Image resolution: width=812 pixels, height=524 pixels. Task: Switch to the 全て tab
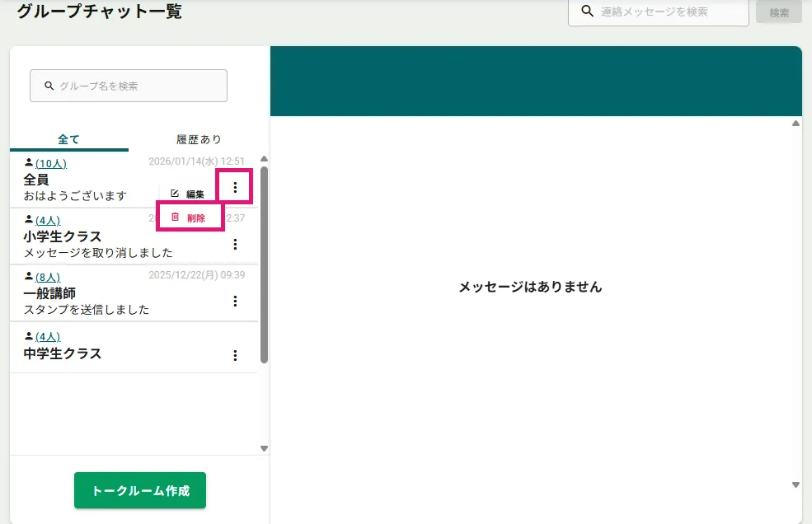point(69,139)
